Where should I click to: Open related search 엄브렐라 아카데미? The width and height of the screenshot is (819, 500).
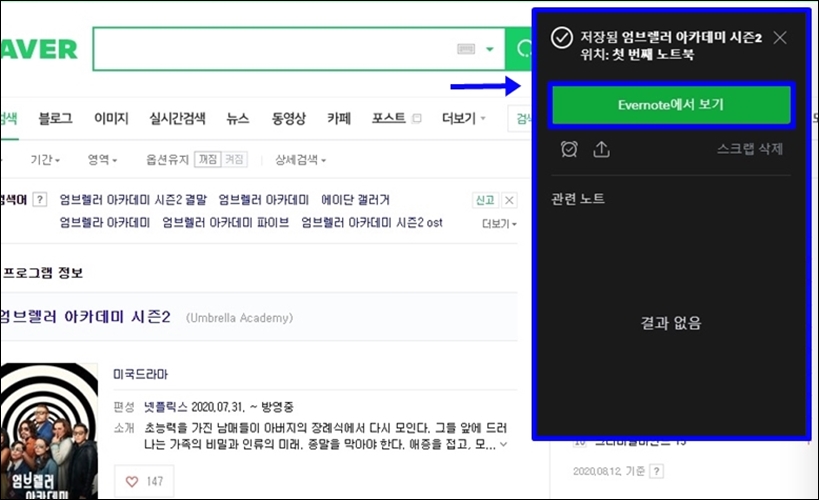click(x=104, y=223)
